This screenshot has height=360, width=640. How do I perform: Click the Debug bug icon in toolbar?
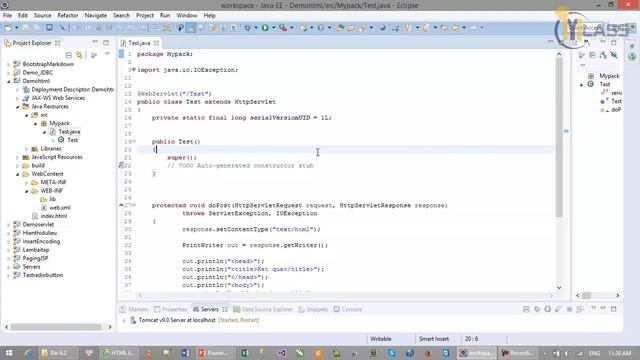click(248, 28)
